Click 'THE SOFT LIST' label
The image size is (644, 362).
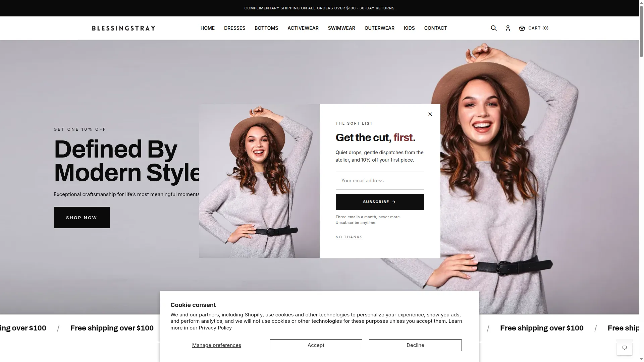coord(354,123)
